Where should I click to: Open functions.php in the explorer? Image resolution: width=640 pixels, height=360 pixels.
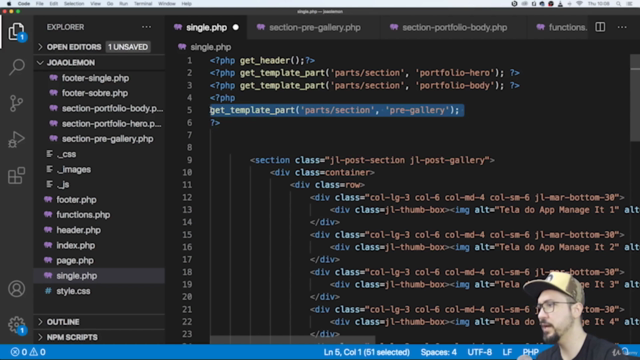tap(99, 215)
